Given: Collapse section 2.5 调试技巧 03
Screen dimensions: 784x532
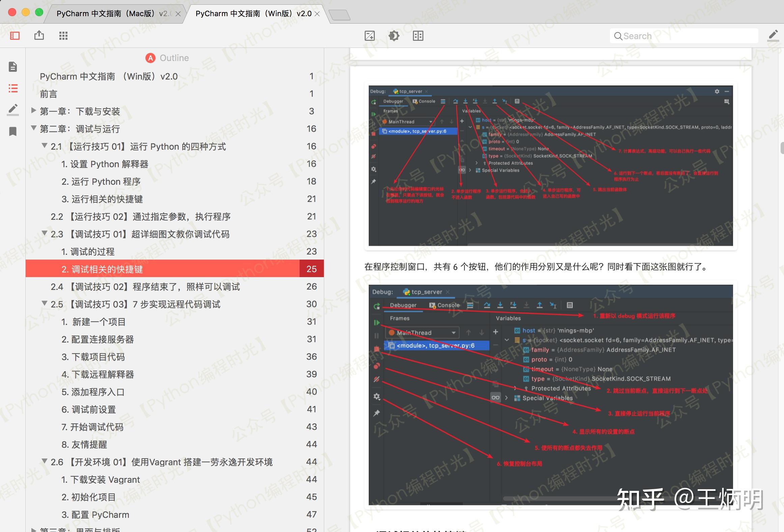Looking at the screenshot, I should (44, 304).
